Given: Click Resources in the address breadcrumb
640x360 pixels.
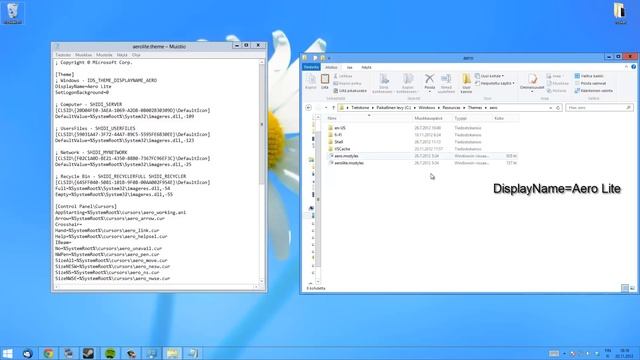Looking at the screenshot, I should 451,108.
